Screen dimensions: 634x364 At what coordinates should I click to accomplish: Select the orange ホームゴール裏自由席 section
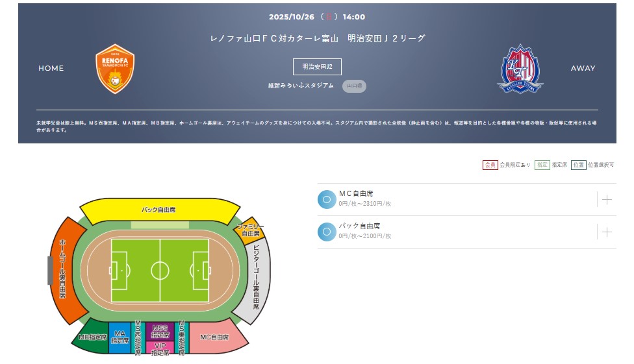(63, 269)
